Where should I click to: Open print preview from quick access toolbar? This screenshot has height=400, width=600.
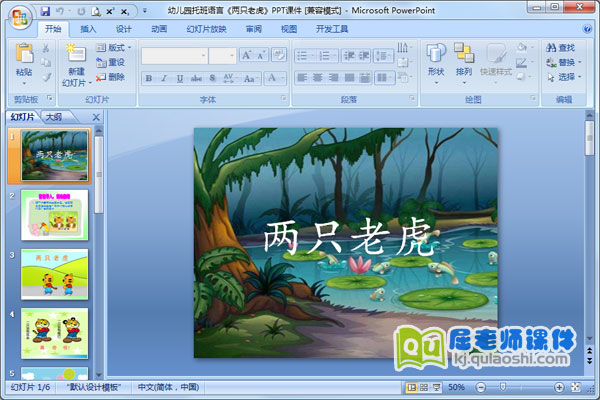pyautogui.click(x=95, y=12)
